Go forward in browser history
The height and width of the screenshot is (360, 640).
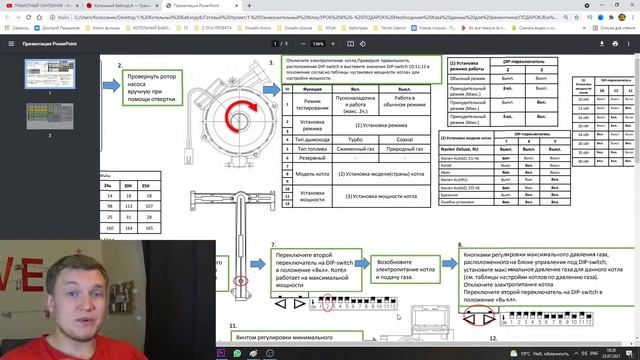click(18, 18)
